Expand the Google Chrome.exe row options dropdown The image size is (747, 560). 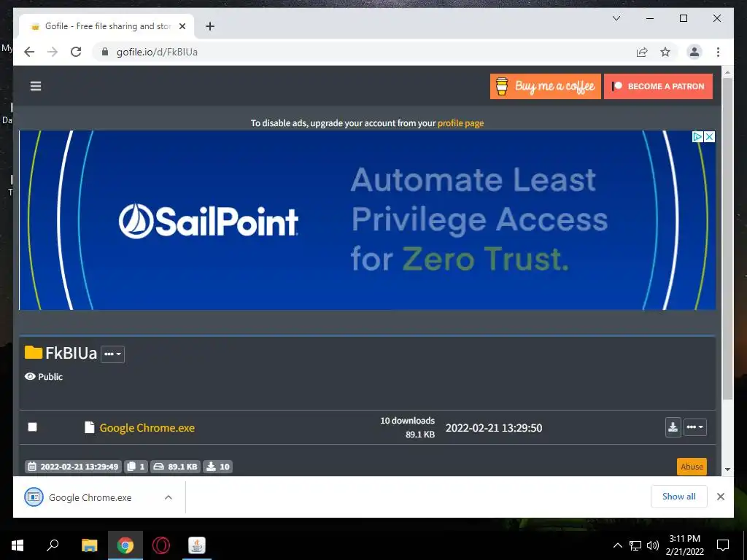[x=695, y=427]
